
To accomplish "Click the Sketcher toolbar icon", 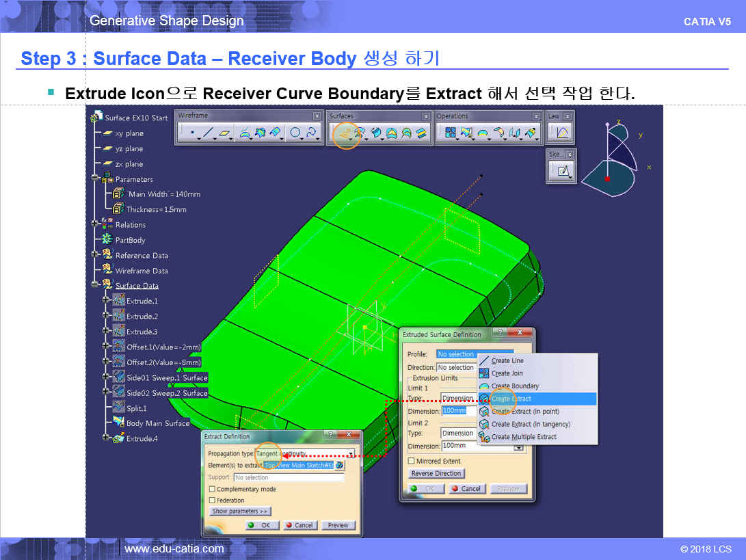I will pyautogui.click(x=562, y=171).
